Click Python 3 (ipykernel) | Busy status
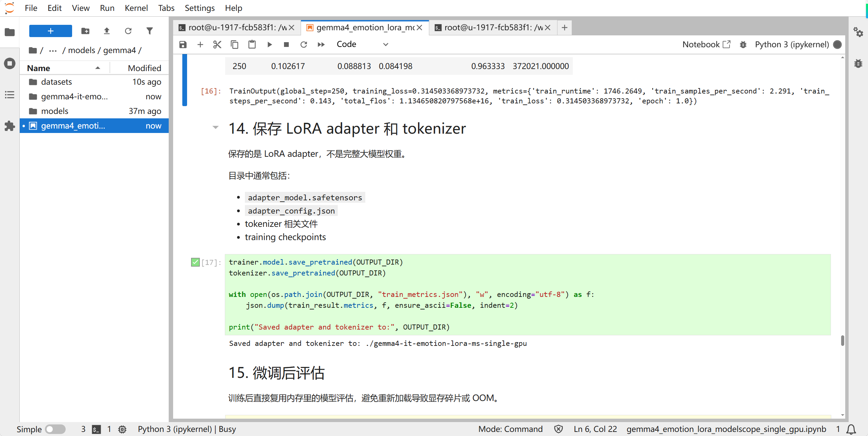 tap(187, 429)
